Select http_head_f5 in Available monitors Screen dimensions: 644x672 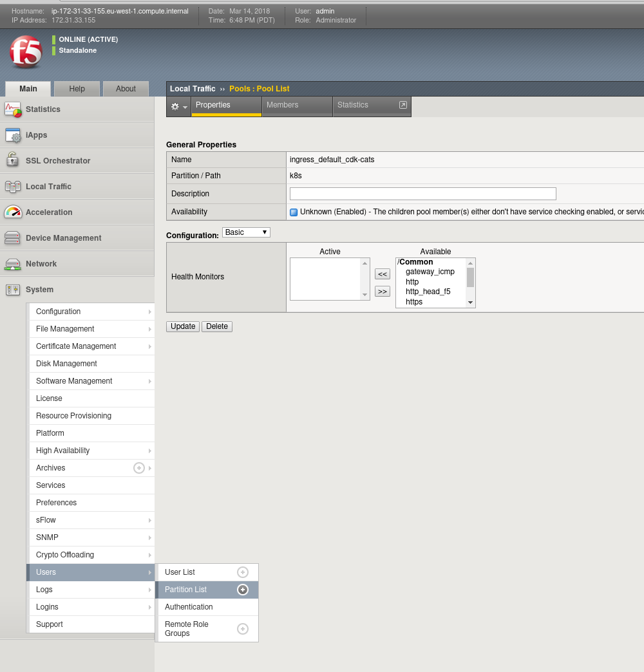click(x=428, y=292)
